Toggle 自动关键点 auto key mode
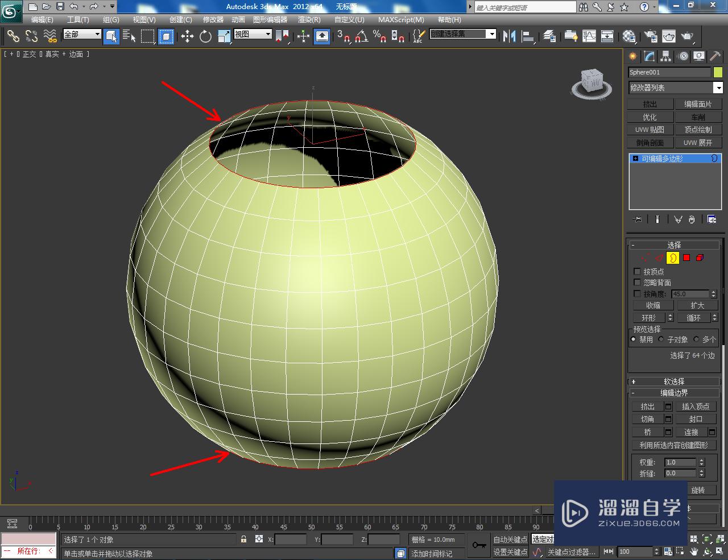728x560 pixels. tap(510, 540)
